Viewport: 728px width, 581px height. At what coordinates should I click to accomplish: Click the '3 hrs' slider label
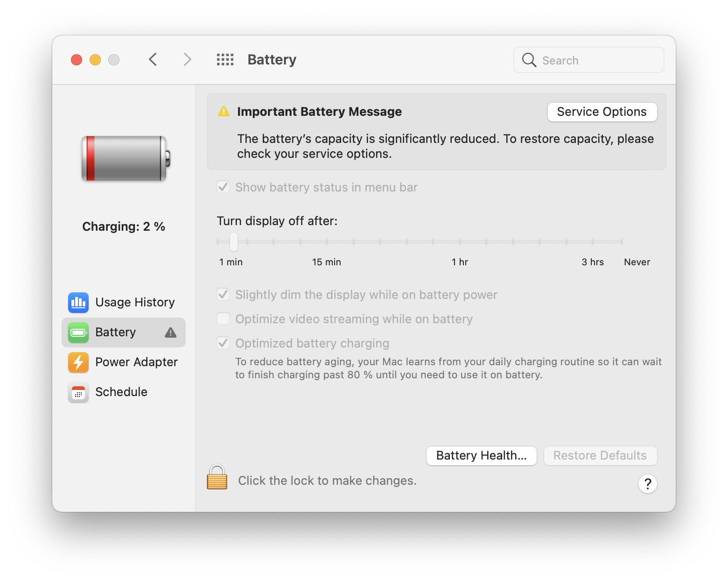[593, 262]
